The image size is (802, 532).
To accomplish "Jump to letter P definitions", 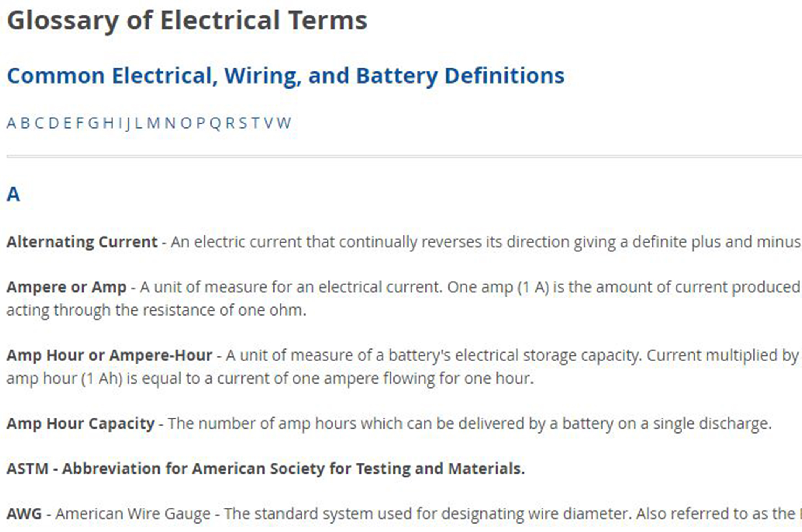I will coord(200,123).
